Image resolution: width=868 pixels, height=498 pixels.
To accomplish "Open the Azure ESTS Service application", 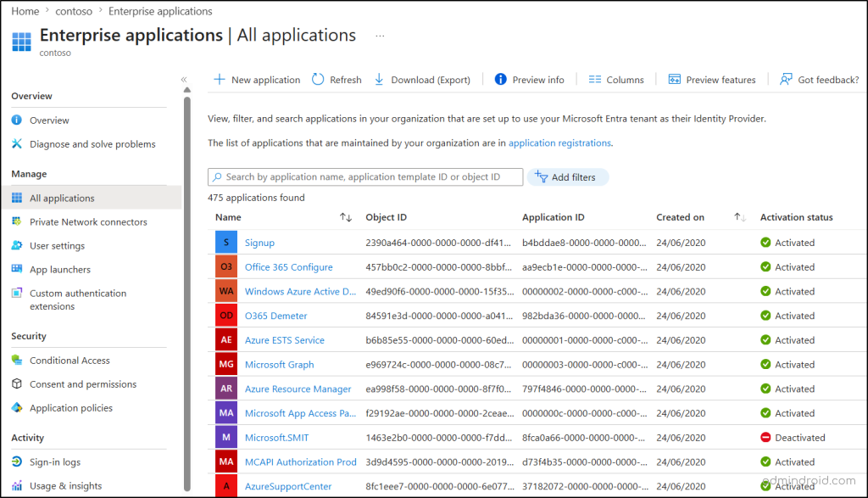I will (x=285, y=340).
